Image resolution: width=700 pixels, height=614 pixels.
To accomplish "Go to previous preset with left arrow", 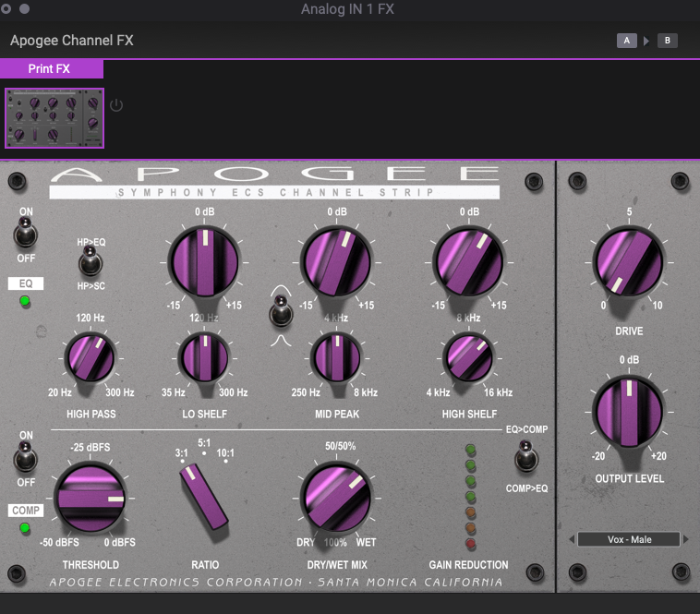I will (x=572, y=539).
